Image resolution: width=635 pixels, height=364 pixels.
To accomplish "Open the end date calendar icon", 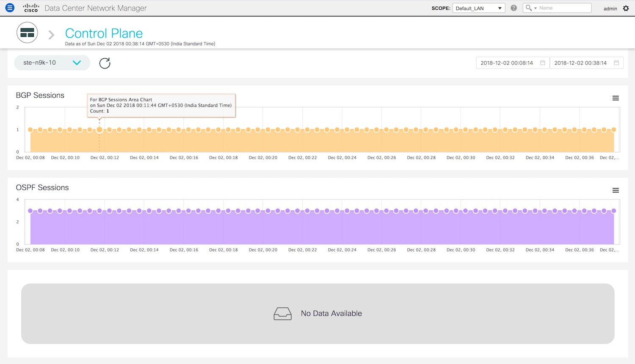I will (x=616, y=63).
